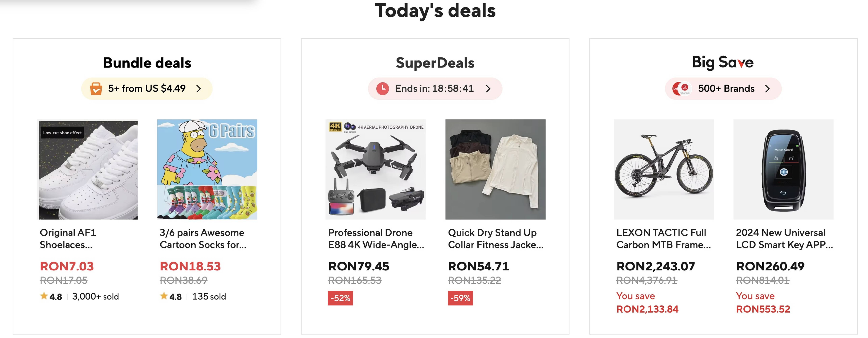Click the -59% discount badge
Image resolution: width=868 pixels, height=338 pixels.
click(x=460, y=298)
